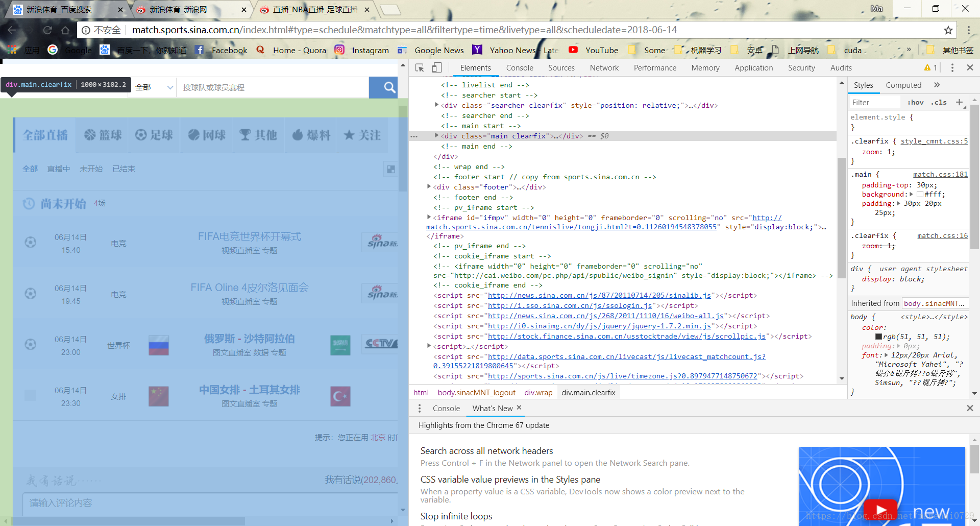This screenshot has height=526, width=980.
Task: Open the Instagram bookmark
Action: [x=362, y=50]
